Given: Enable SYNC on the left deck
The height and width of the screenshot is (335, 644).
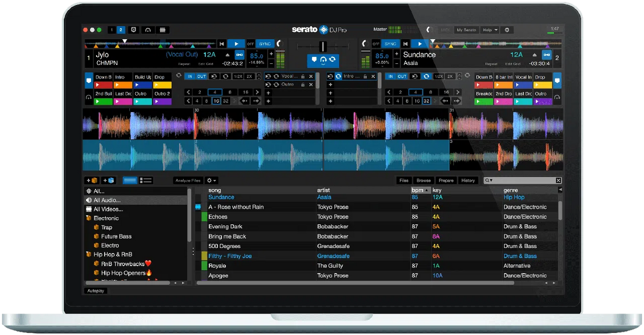Looking at the screenshot, I should coord(264,43).
